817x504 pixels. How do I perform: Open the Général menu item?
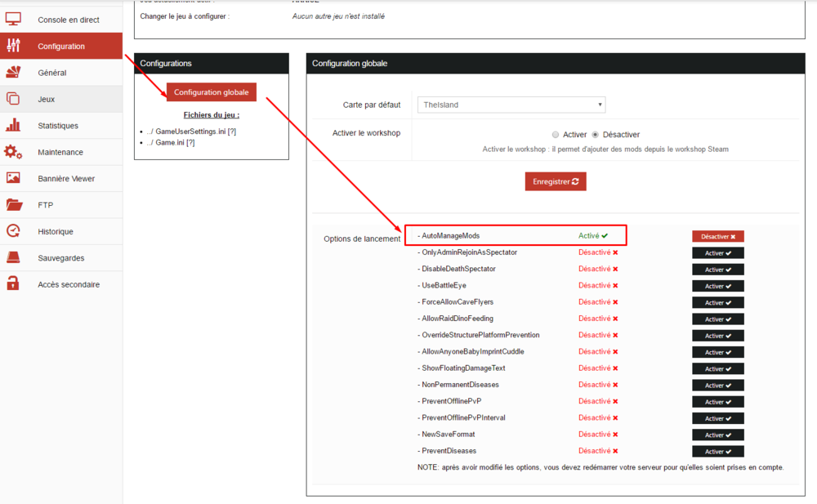pos(52,73)
